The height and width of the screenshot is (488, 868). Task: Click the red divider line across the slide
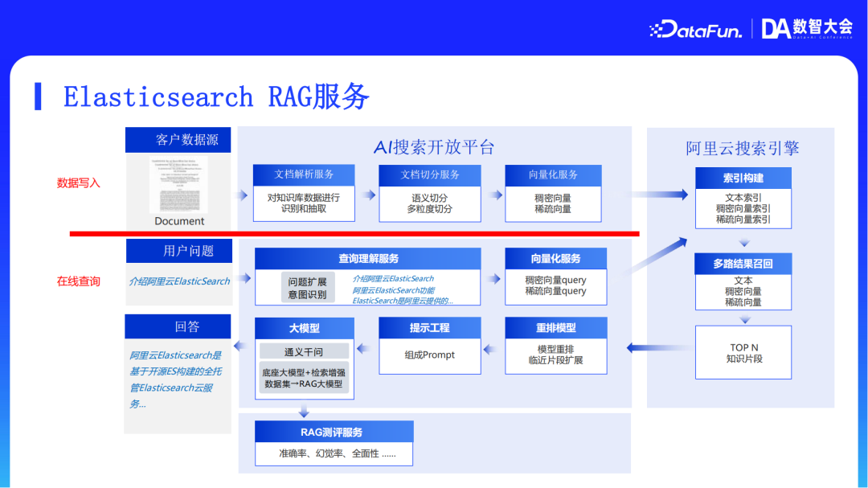coord(354,233)
